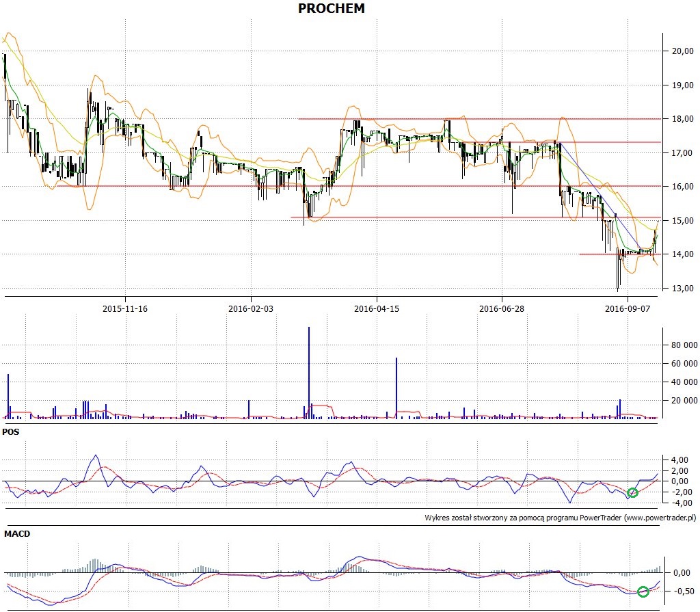This screenshot has height=612, width=700.
Task: Click the 20 000 volume axis label
Action: click(x=684, y=400)
